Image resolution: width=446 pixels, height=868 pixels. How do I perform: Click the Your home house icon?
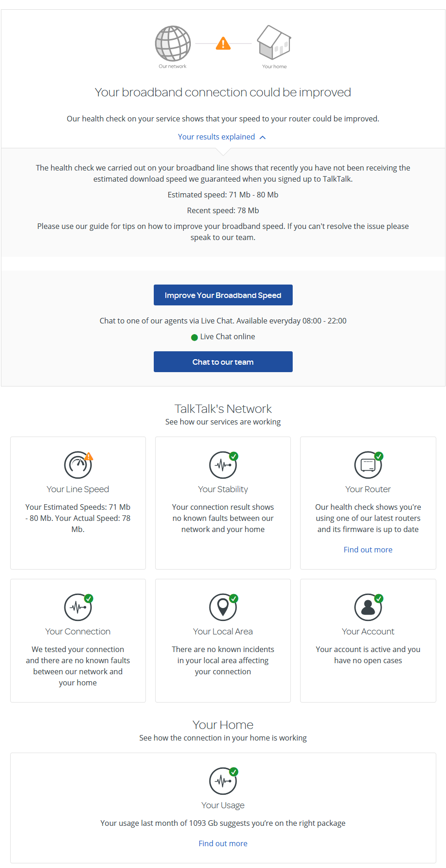click(274, 43)
